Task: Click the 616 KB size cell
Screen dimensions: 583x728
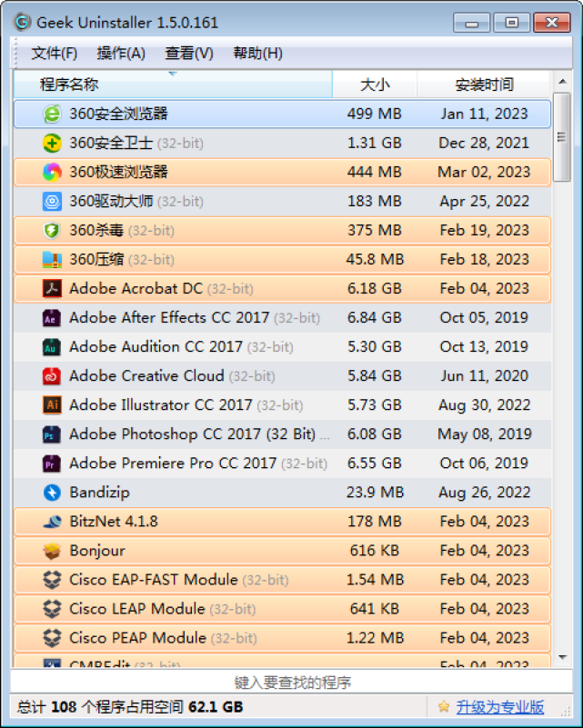Action: [375, 551]
